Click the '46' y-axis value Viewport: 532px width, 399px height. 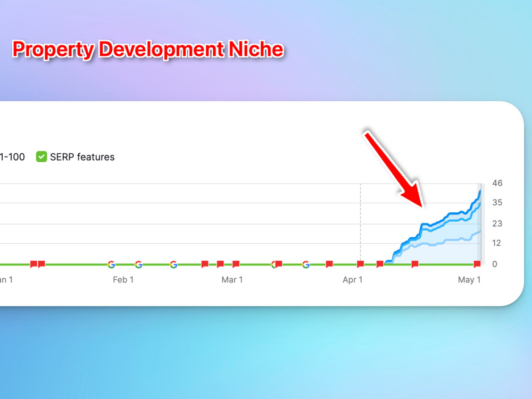(497, 183)
